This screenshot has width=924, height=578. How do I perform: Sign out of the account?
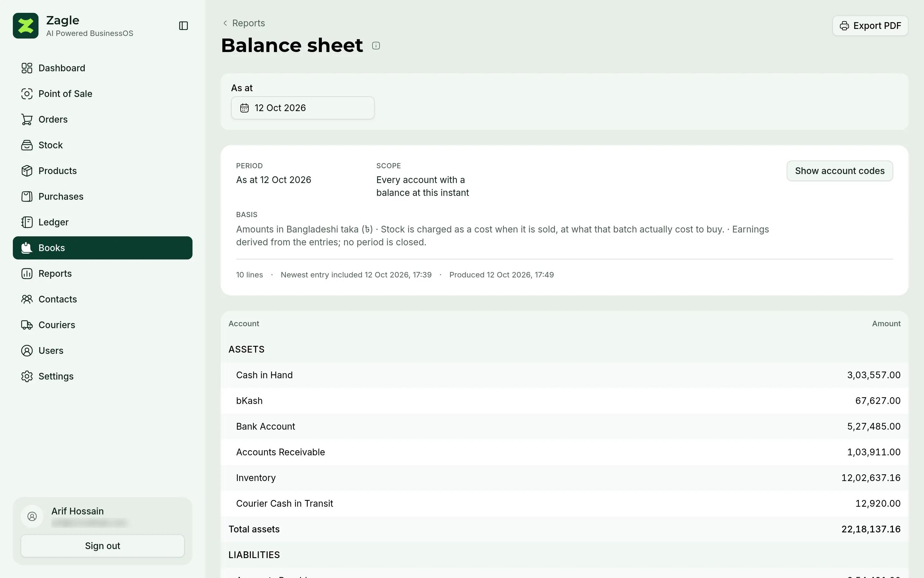[x=102, y=546]
